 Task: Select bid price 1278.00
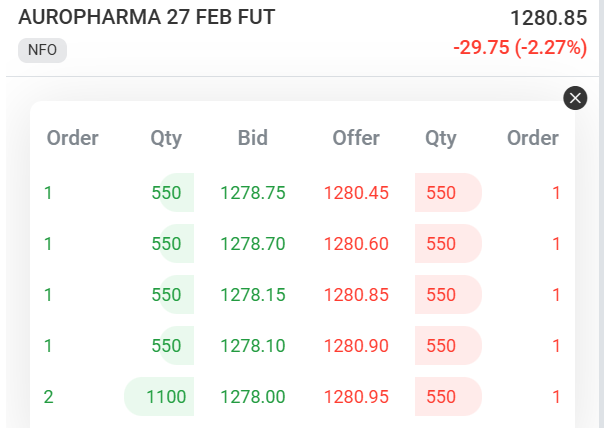coord(253,396)
